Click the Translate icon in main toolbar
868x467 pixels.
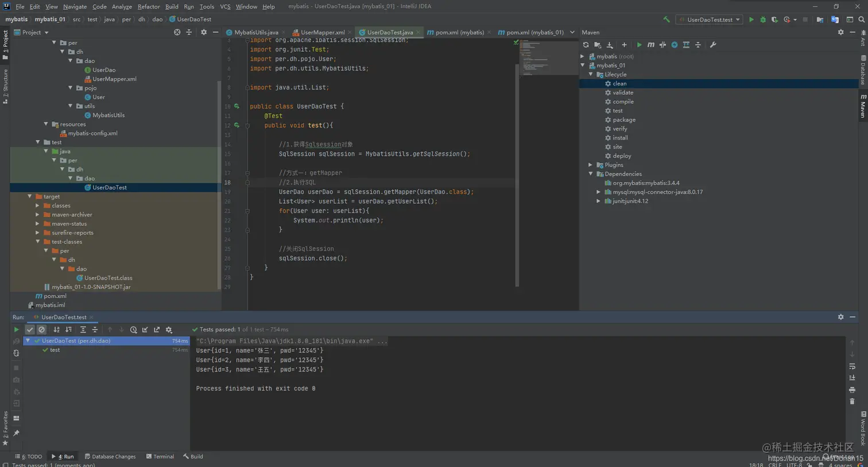click(835, 20)
